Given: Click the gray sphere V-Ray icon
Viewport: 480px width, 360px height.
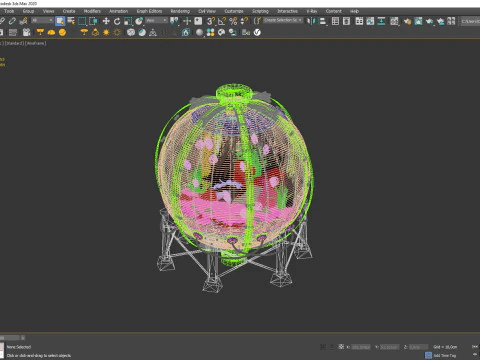Looking at the screenshot, I should pyautogui.click(x=199, y=32).
